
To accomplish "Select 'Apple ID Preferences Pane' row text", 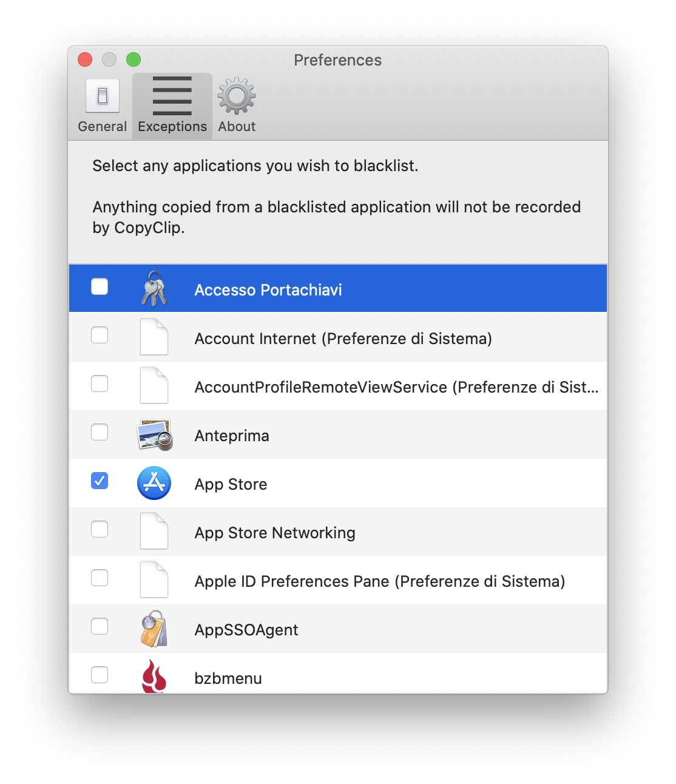I will 380,581.
